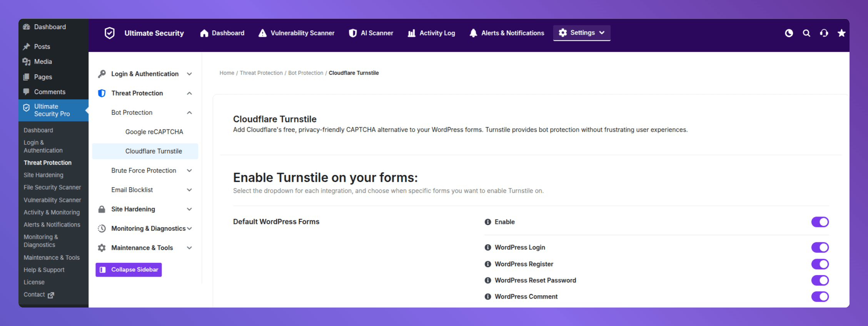Screen dimensions: 868x326
Task: Click the Media icon in WordPress menu
Action: pyautogui.click(x=26, y=62)
